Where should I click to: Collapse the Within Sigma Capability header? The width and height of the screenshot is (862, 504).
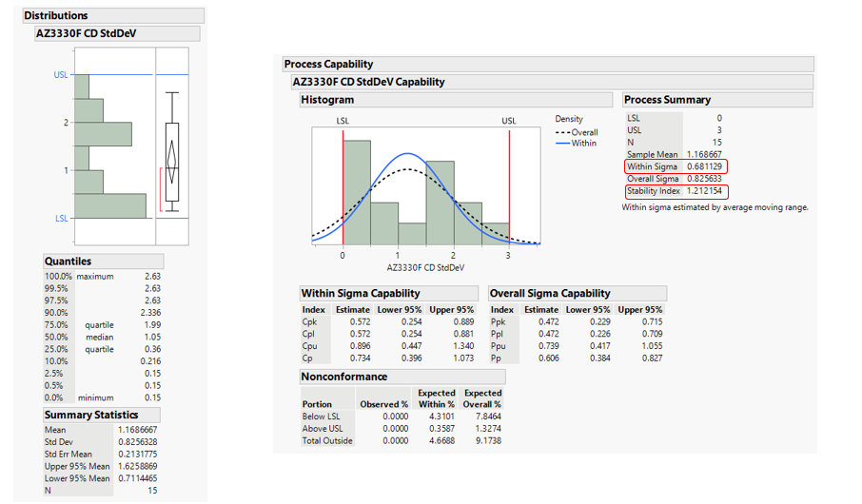pyautogui.click(x=361, y=294)
